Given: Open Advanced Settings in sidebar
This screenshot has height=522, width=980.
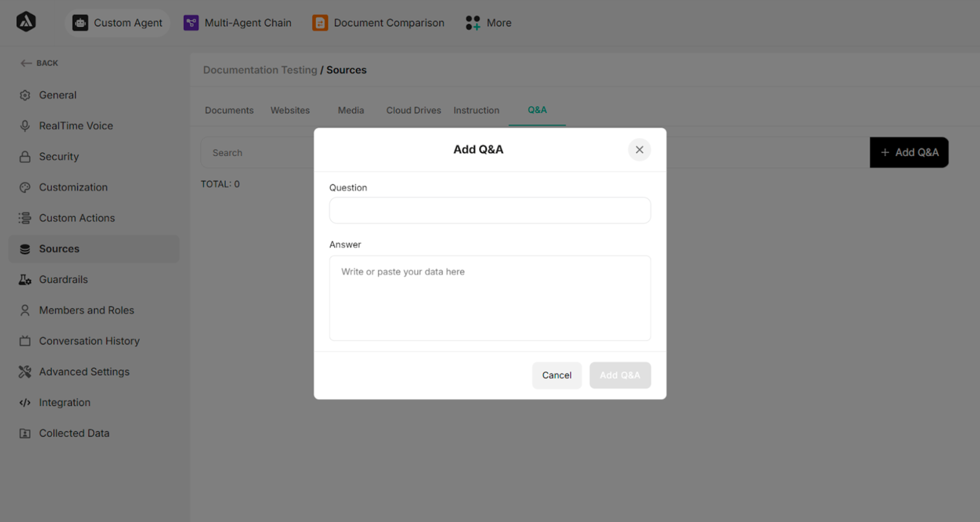Looking at the screenshot, I should point(94,372).
